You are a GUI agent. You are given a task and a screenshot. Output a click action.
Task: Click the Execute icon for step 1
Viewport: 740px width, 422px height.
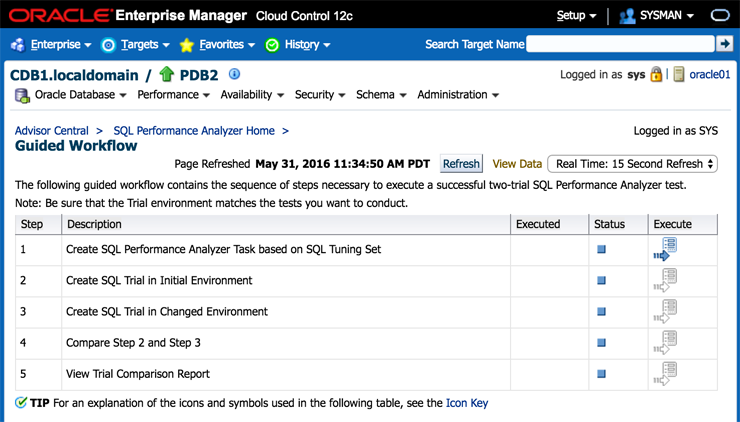click(666, 249)
